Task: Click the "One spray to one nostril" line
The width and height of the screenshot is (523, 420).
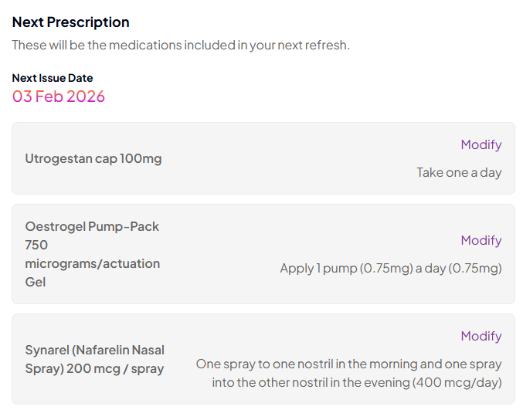Action: [348, 364]
